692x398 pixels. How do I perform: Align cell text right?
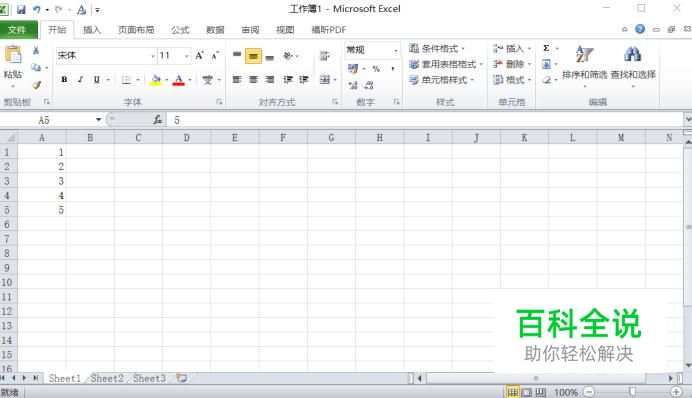click(270, 80)
